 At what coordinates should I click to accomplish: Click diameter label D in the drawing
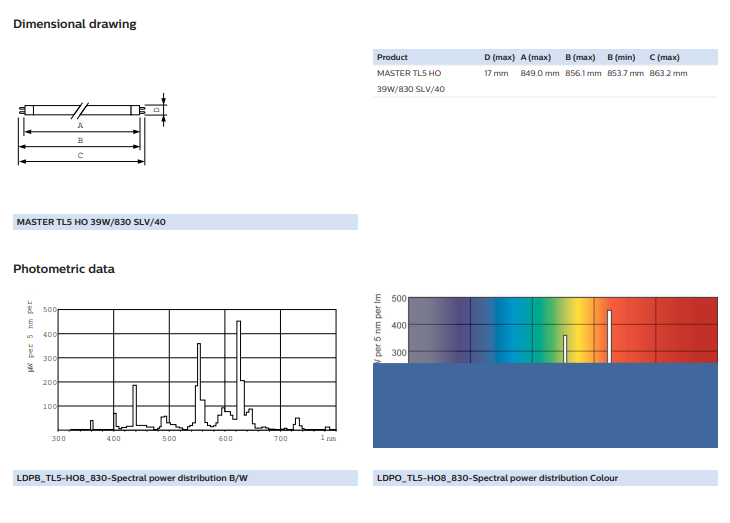157,110
